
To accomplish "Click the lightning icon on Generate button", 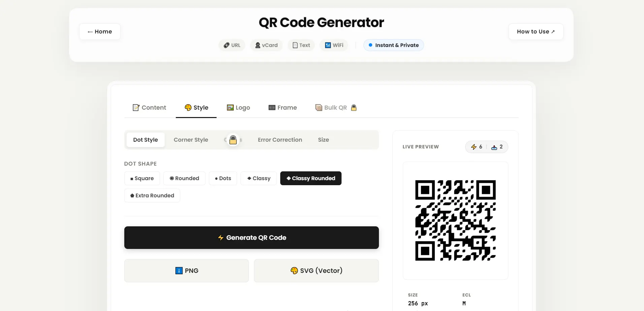I will 221,238.
